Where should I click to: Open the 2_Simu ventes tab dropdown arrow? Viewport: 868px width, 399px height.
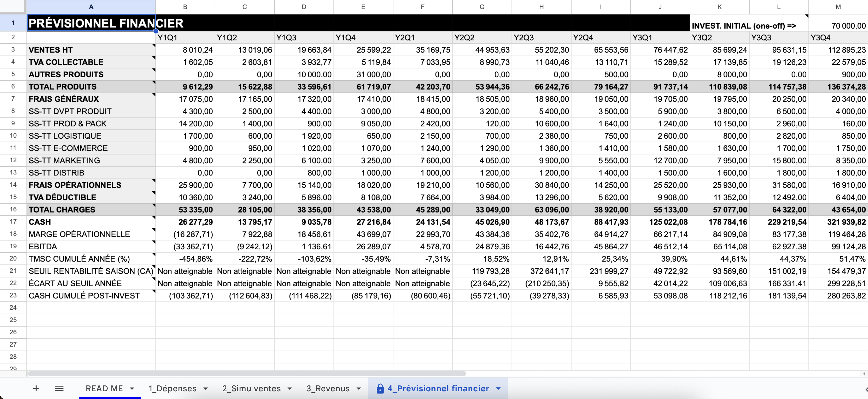click(290, 389)
